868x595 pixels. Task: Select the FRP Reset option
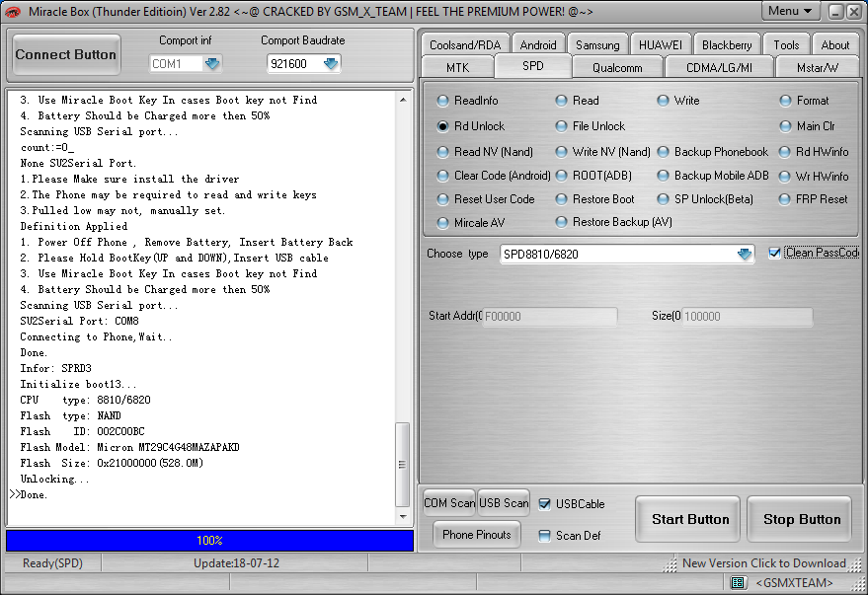814,199
